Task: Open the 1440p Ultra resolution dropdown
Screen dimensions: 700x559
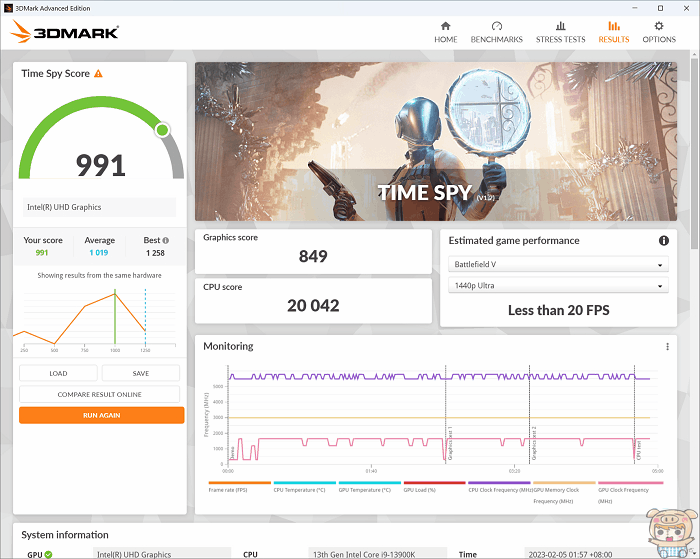Action: tap(558, 285)
